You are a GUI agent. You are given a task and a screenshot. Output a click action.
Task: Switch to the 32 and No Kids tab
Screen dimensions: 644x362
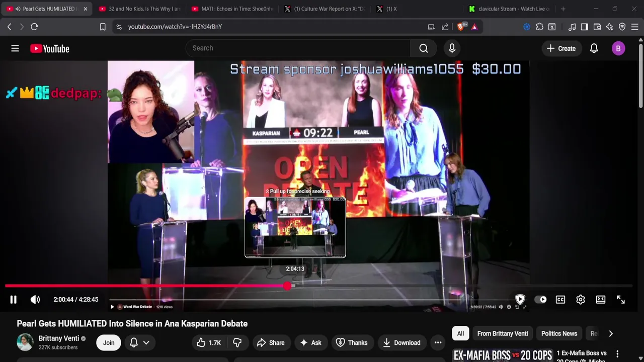tap(139, 9)
